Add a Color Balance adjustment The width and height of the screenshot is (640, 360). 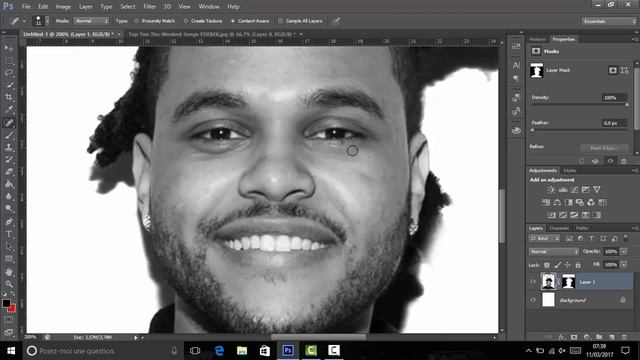557,202
